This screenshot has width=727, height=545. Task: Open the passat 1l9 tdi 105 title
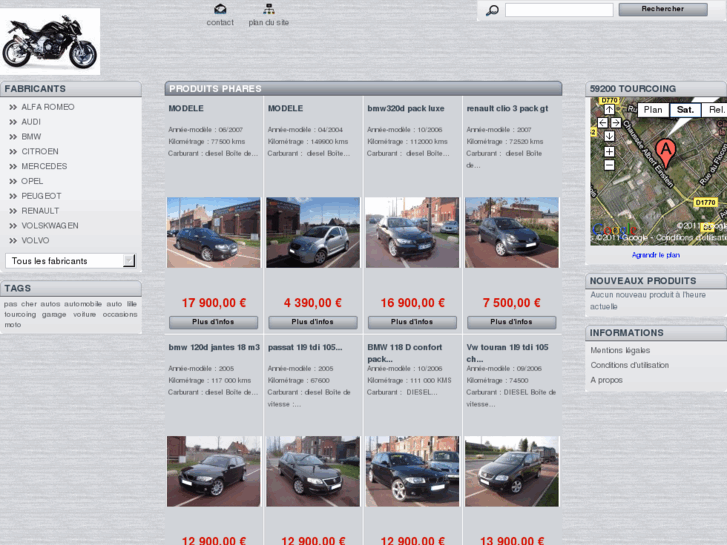(x=305, y=347)
